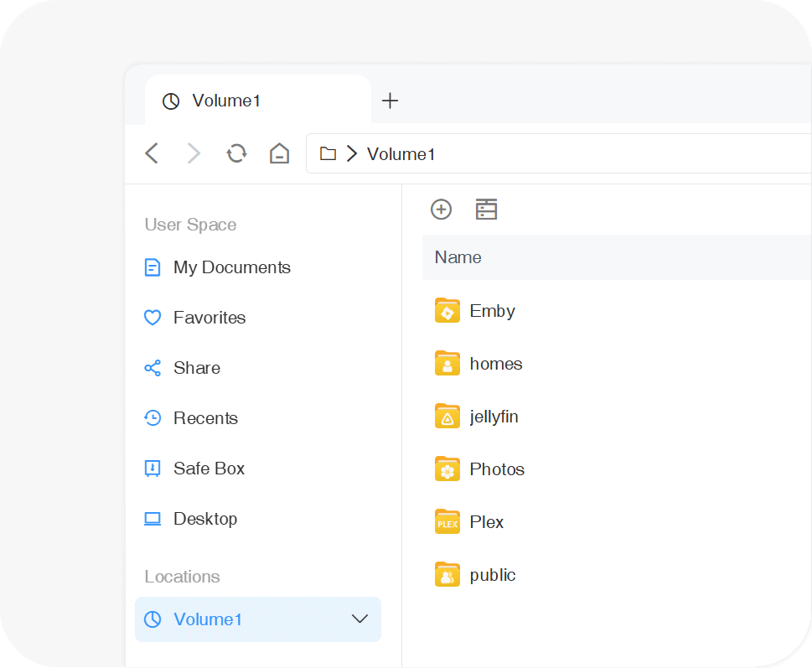Click the Favorites heart icon
This screenshot has height=668, width=812.
pos(153,318)
